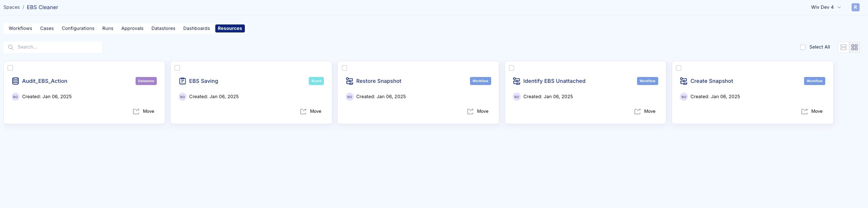This screenshot has height=208, width=868.
Task: Click RO avatar on Audit_EBS_Action card
Action: pyautogui.click(x=15, y=97)
